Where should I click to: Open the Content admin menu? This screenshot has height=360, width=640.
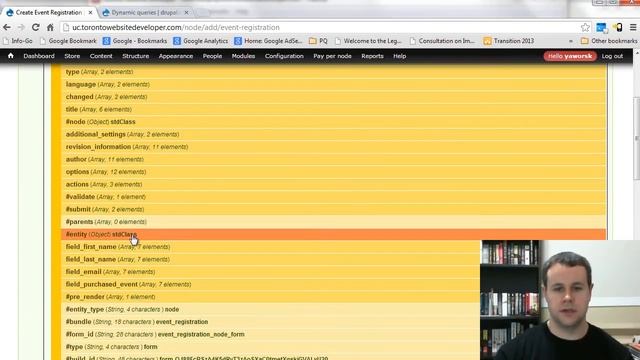click(x=101, y=56)
